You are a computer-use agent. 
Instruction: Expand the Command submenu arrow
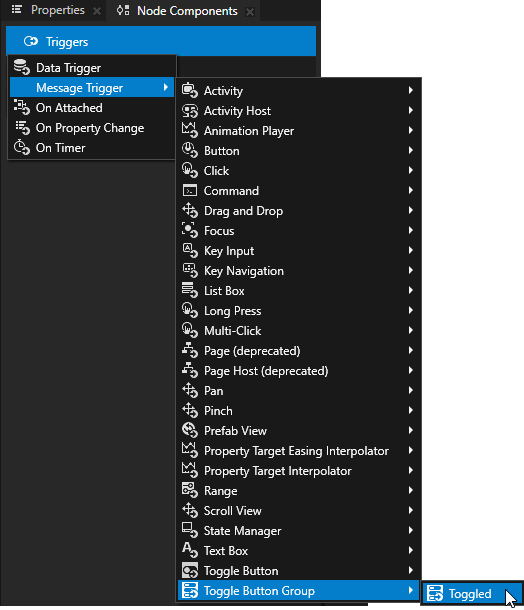tap(411, 191)
